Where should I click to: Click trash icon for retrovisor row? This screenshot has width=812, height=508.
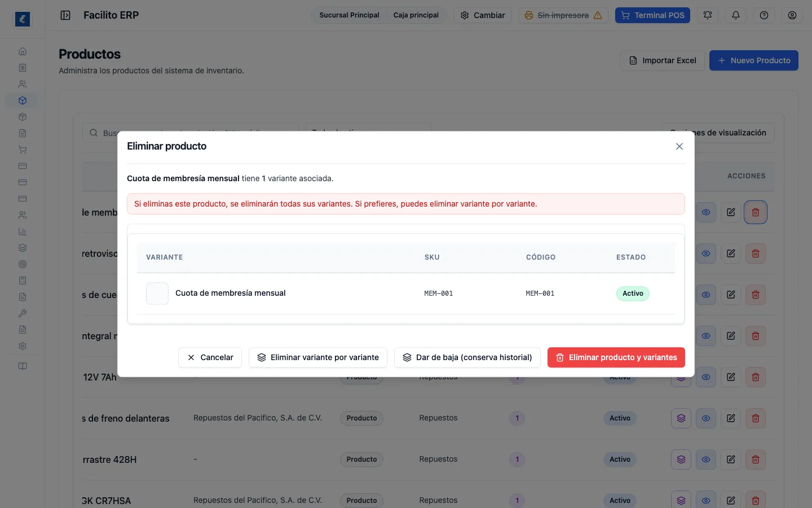coord(756,253)
